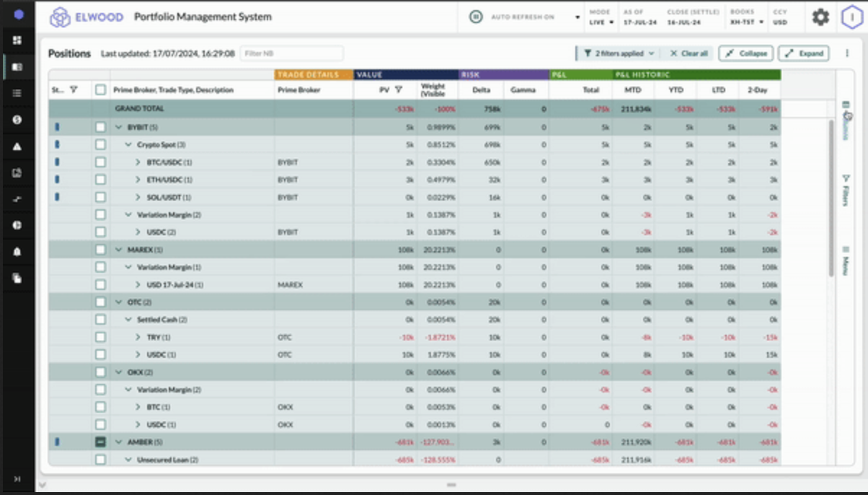Click into the Filter NB input
The image size is (868, 495).
291,53
